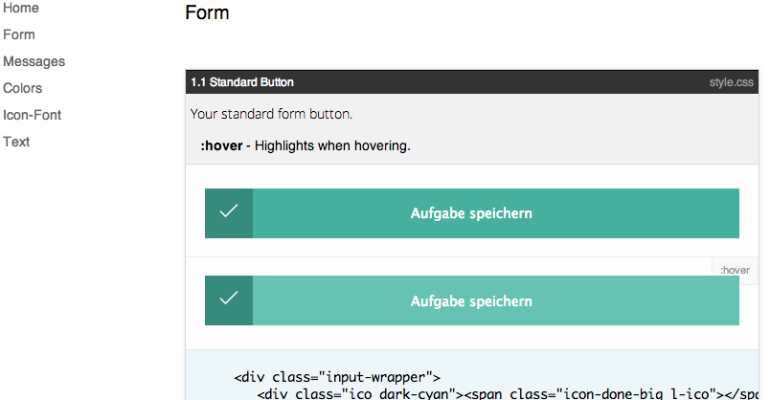Click the 1.1 Standard Button heading
Image resolution: width=770 pixels, height=400 pixels.
coord(242,82)
